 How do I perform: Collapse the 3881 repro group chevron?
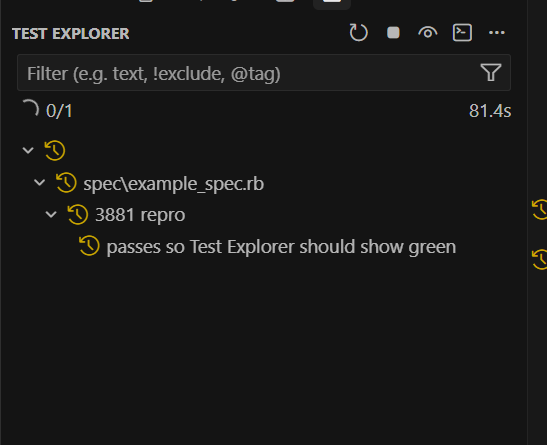[51, 214]
